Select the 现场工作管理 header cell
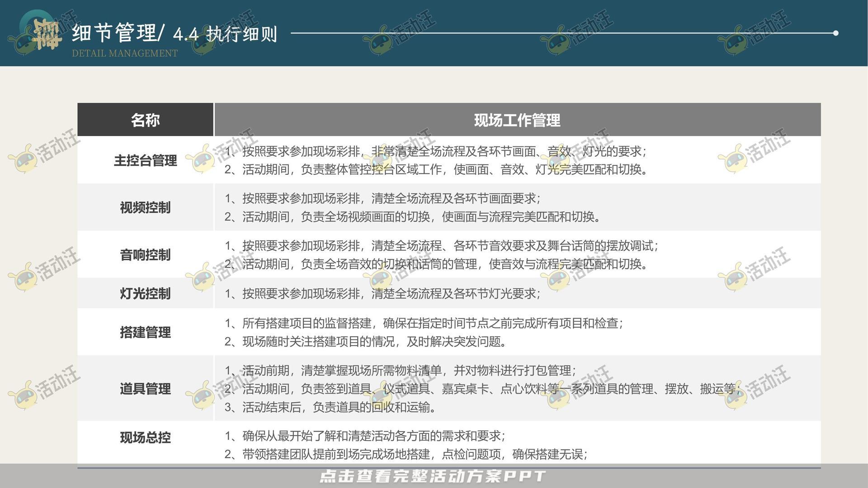 tap(517, 120)
